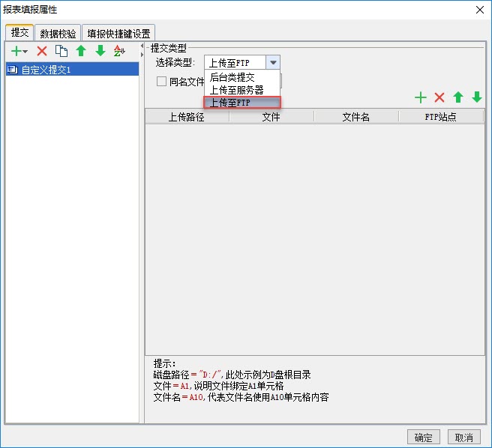
Task: Move the upload row down with the right arrow
Action: 477,97
